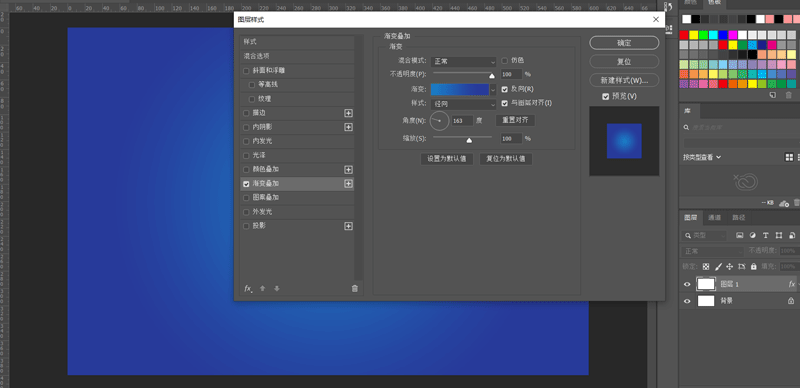Image resolution: width=800 pixels, height=388 pixels.
Task: Filter layers by shape layers icon
Action: coord(779,235)
